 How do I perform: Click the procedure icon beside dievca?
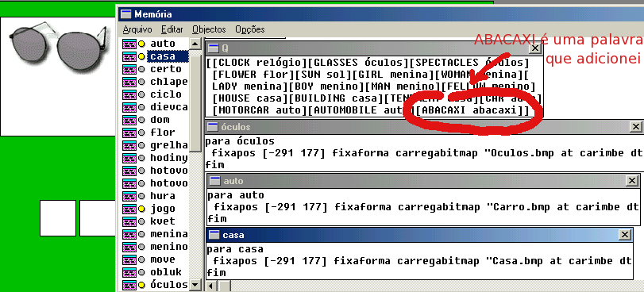[129, 107]
